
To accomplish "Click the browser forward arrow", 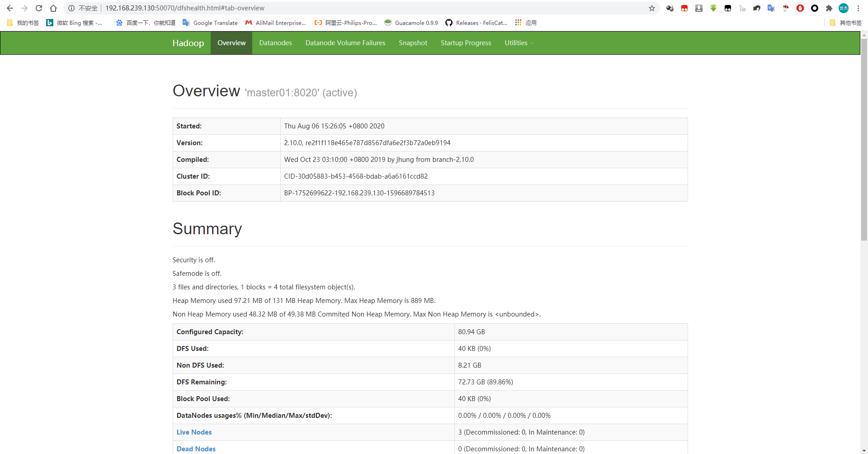I will pos(24,8).
